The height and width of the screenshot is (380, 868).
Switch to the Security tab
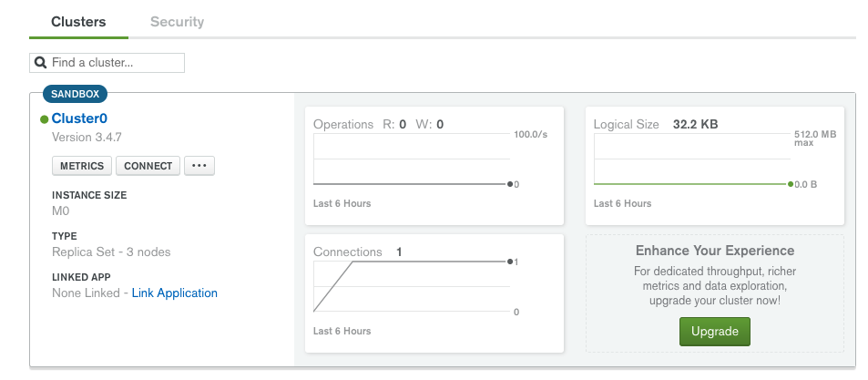(177, 22)
